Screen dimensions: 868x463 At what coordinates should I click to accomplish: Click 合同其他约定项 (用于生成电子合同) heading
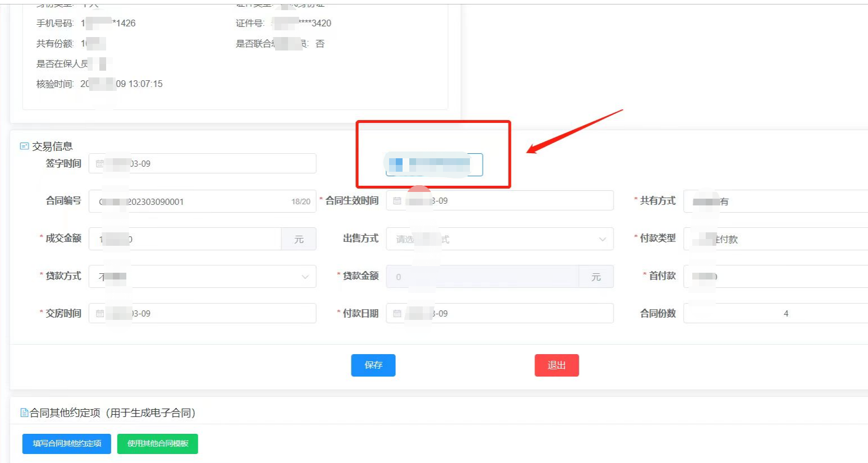[x=113, y=413]
